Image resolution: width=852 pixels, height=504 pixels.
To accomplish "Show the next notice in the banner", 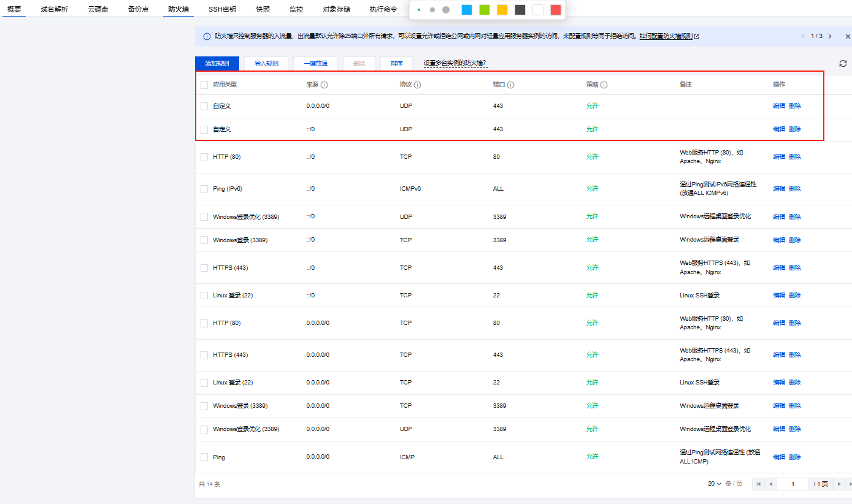I will (x=830, y=36).
